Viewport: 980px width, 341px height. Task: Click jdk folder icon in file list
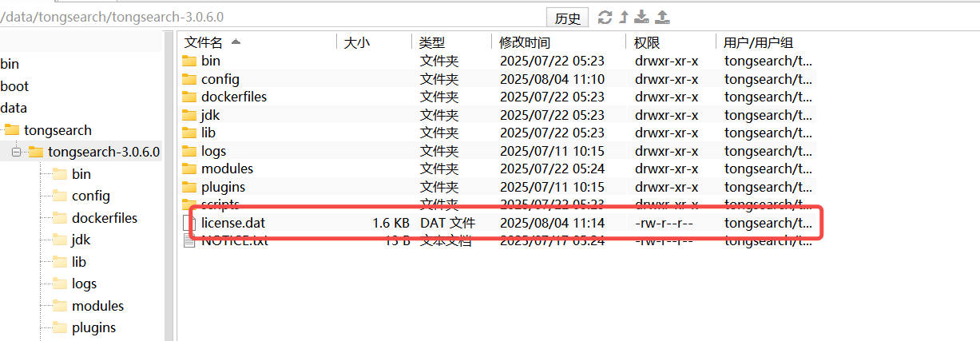[189, 115]
